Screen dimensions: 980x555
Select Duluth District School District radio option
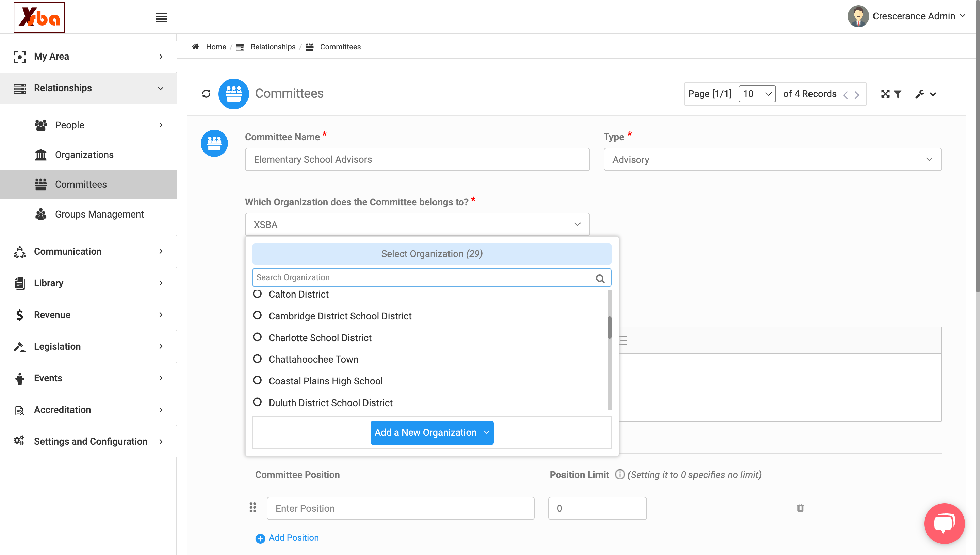coord(258,402)
